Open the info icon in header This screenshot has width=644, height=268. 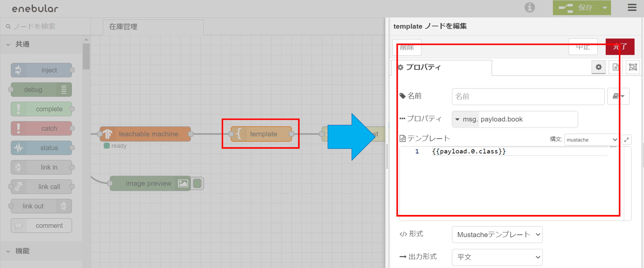point(529,8)
